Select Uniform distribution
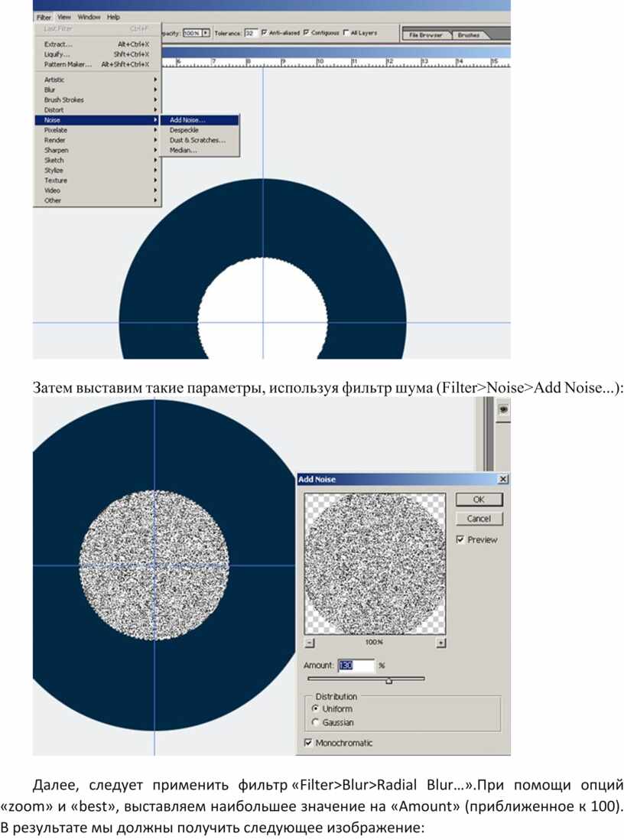Screen dimensions: 624x840 pyautogui.click(x=315, y=709)
